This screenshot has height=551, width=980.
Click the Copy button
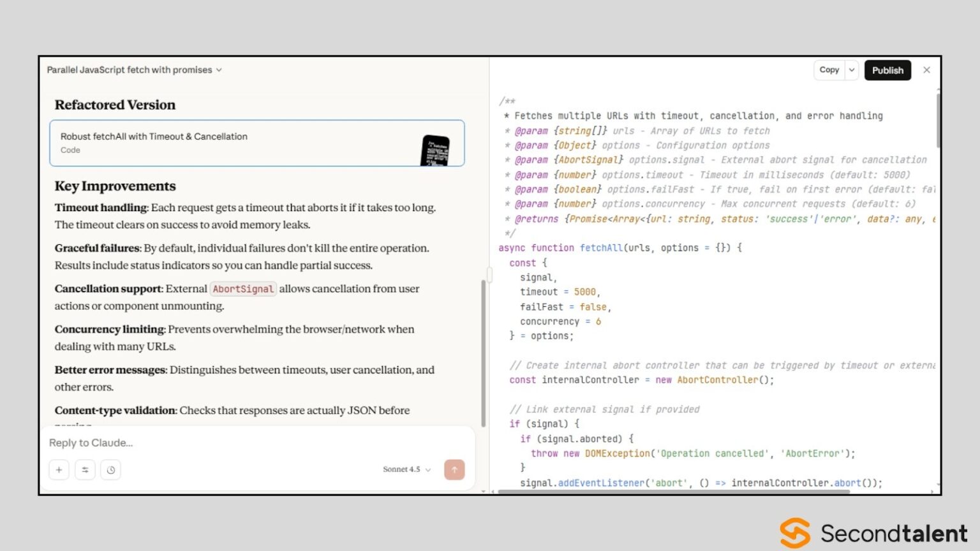click(829, 70)
